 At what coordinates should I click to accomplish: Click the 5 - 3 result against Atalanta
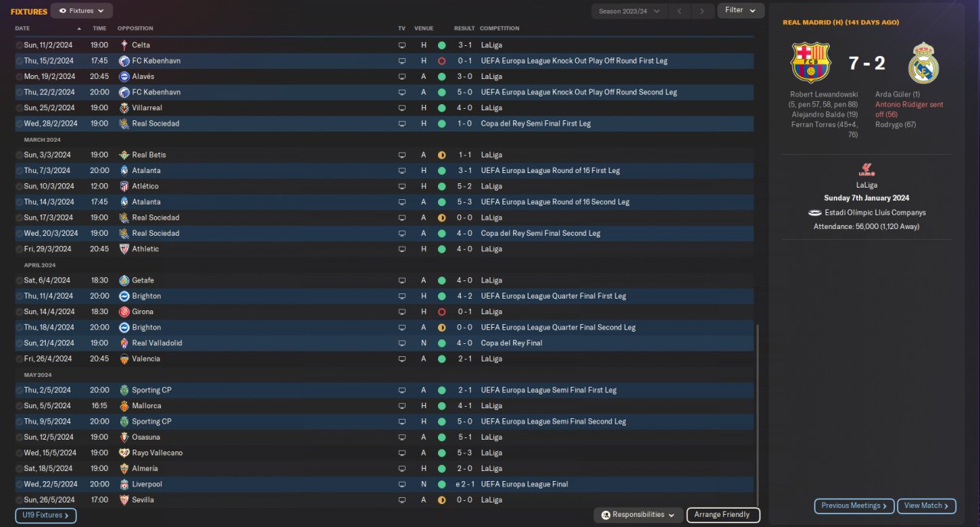(x=465, y=202)
